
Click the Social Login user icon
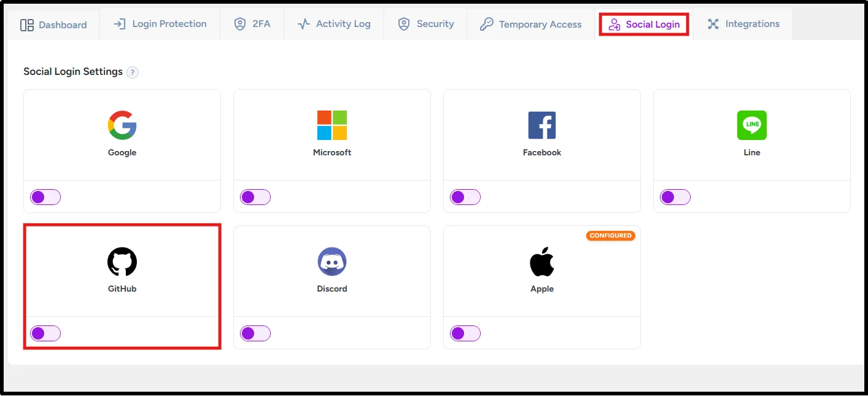pos(614,25)
